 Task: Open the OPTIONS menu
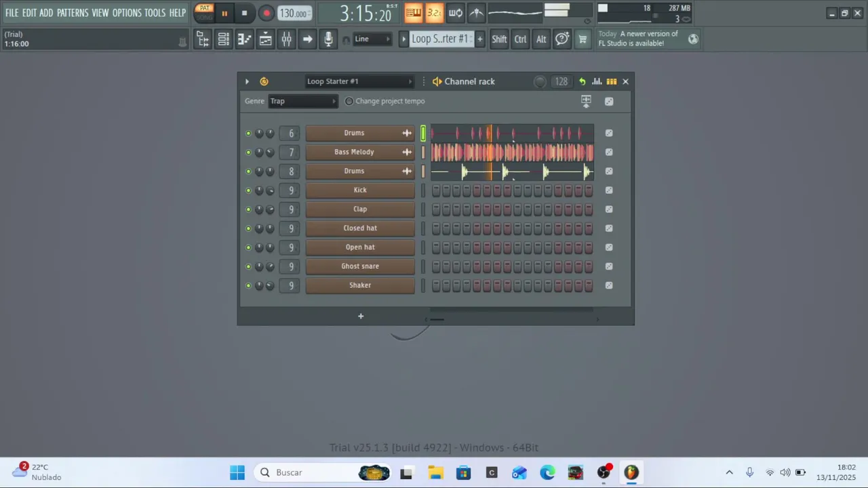(127, 13)
